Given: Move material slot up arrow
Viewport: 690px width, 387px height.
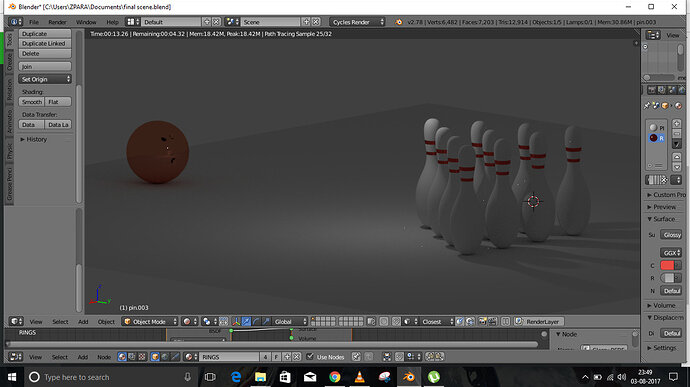Looking at the screenshot, I should [x=677, y=157].
